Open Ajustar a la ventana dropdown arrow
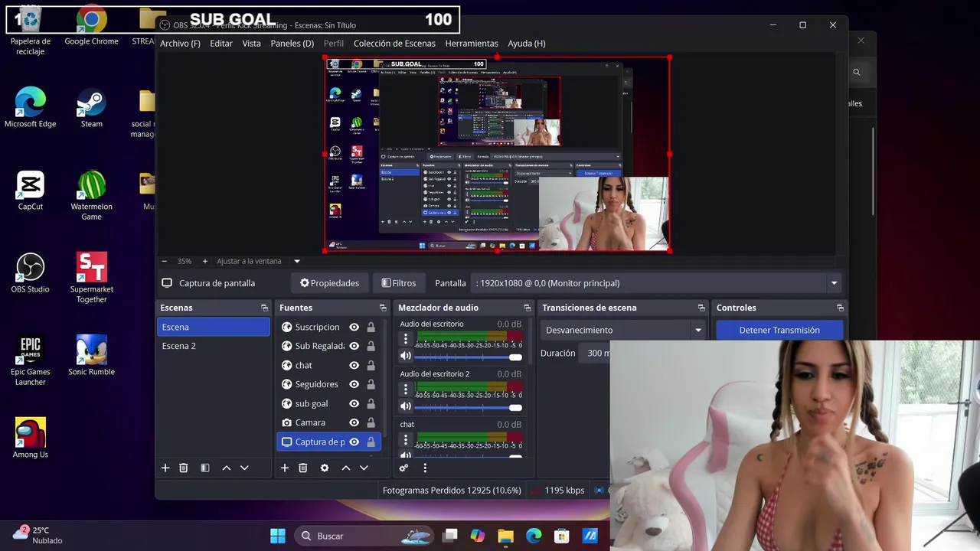980x551 pixels. coord(297,261)
